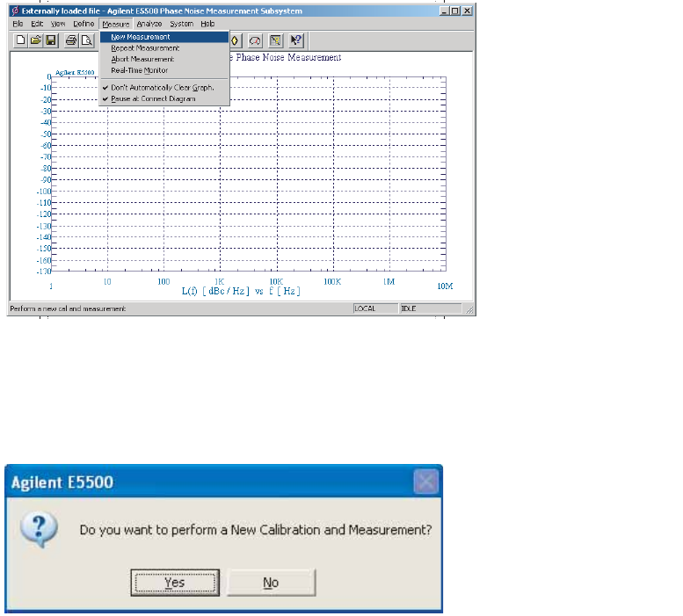Open the Help menu
Viewport: 683px width, 616px height.
(x=207, y=24)
